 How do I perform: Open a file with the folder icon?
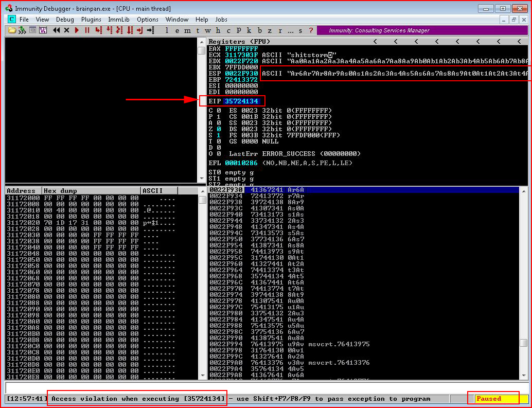(x=12, y=30)
